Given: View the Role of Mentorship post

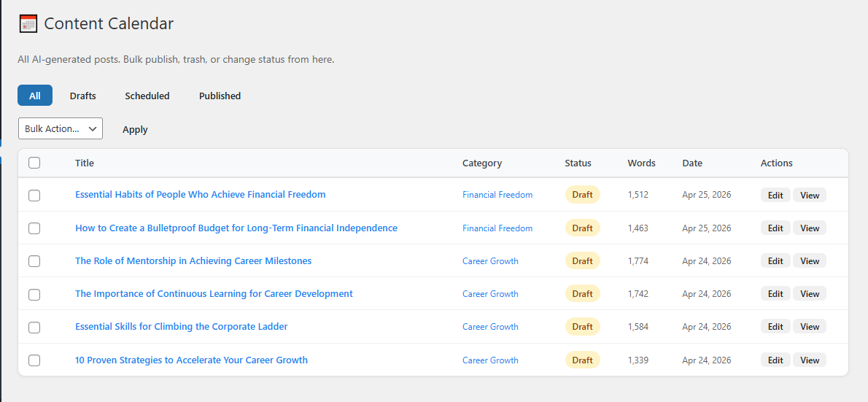Looking at the screenshot, I should pyautogui.click(x=810, y=260).
